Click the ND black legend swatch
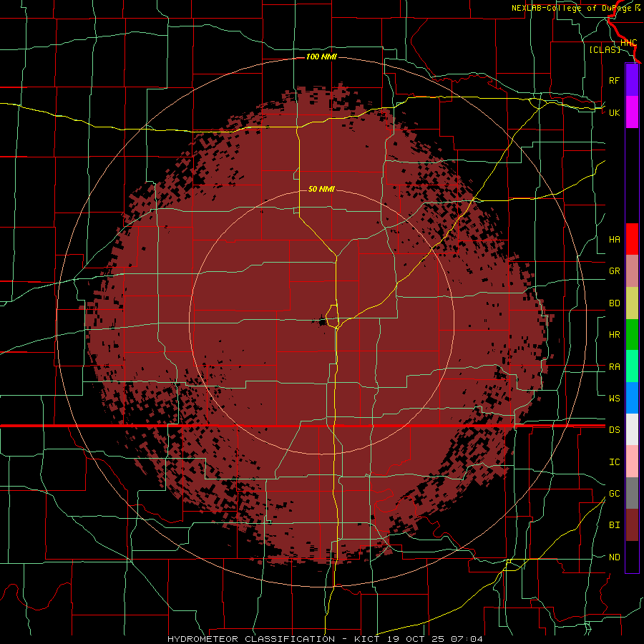Viewport: 644px width, 644px height. (x=632, y=557)
